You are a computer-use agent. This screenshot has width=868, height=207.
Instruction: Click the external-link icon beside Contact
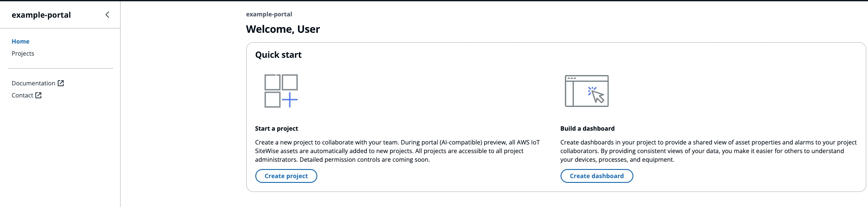[x=38, y=95]
